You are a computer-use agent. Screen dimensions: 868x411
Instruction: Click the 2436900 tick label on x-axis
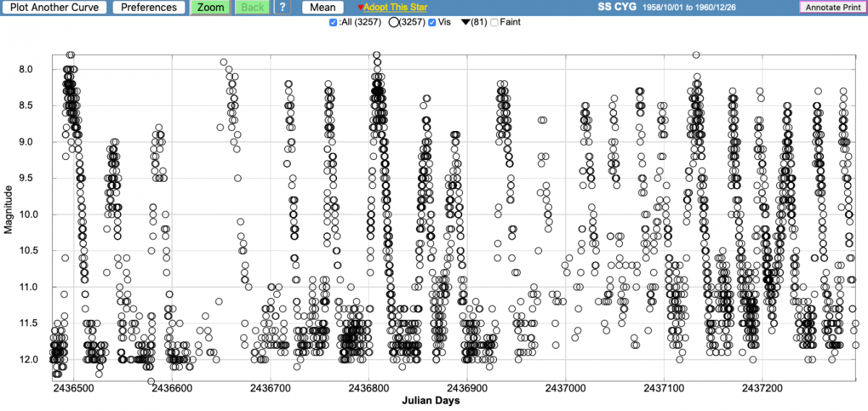[x=467, y=388]
